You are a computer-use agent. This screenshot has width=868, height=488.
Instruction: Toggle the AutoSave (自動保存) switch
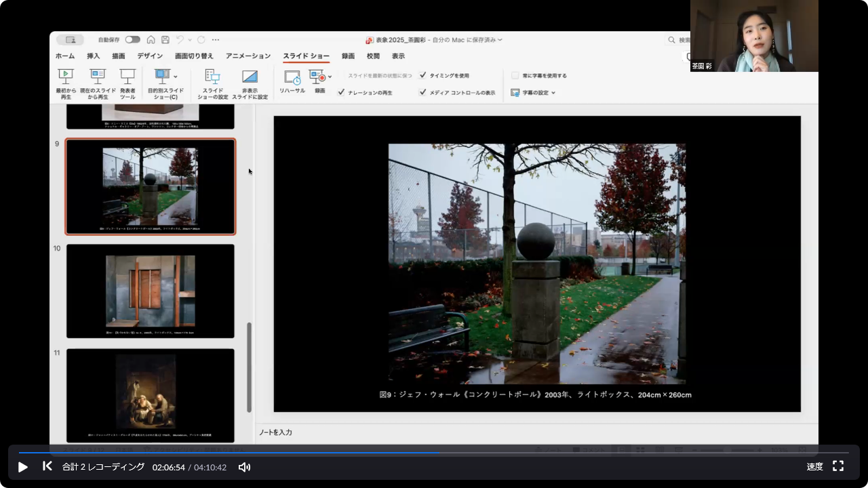pyautogui.click(x=132, y=40)
